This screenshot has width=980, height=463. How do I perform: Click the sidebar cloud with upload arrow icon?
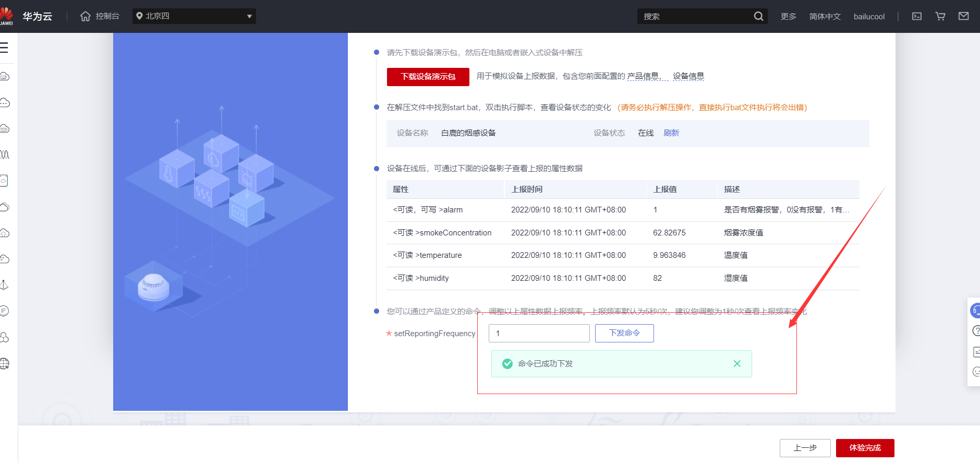click(x=5, y=233)
